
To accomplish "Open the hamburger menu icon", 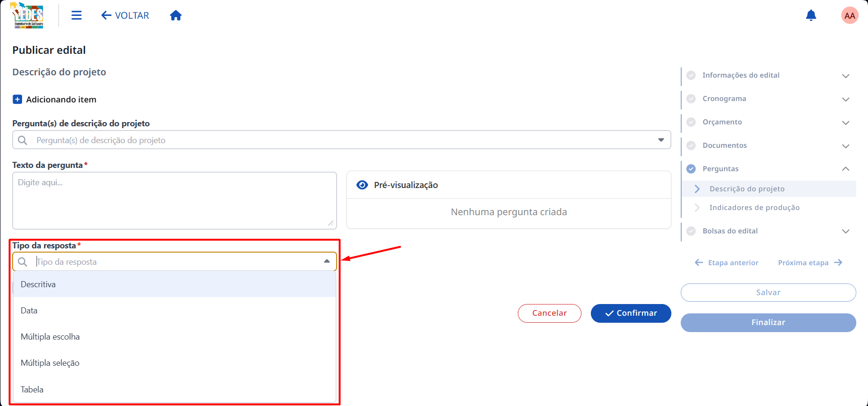I will pyautogui.click(x=76, y=15).
